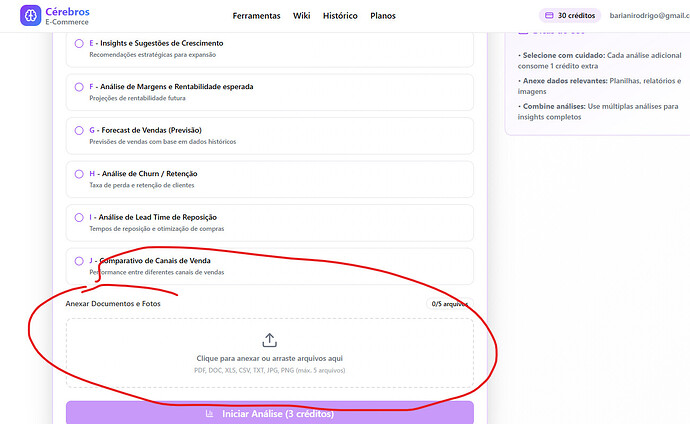
Task: Select option I Análise de Lead Time de Reposição
Action: click(269, 223)
